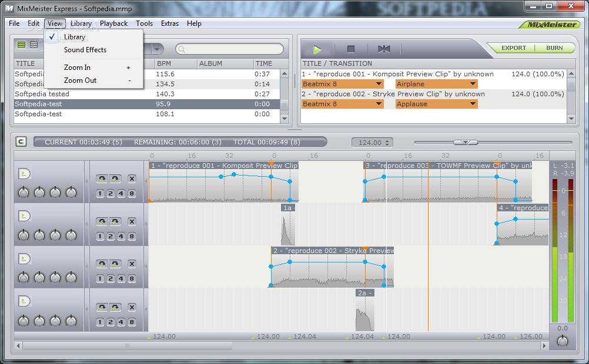Toggle the 1 button on the second track
This screenshot has width=589, height=364.
point(100,237)
